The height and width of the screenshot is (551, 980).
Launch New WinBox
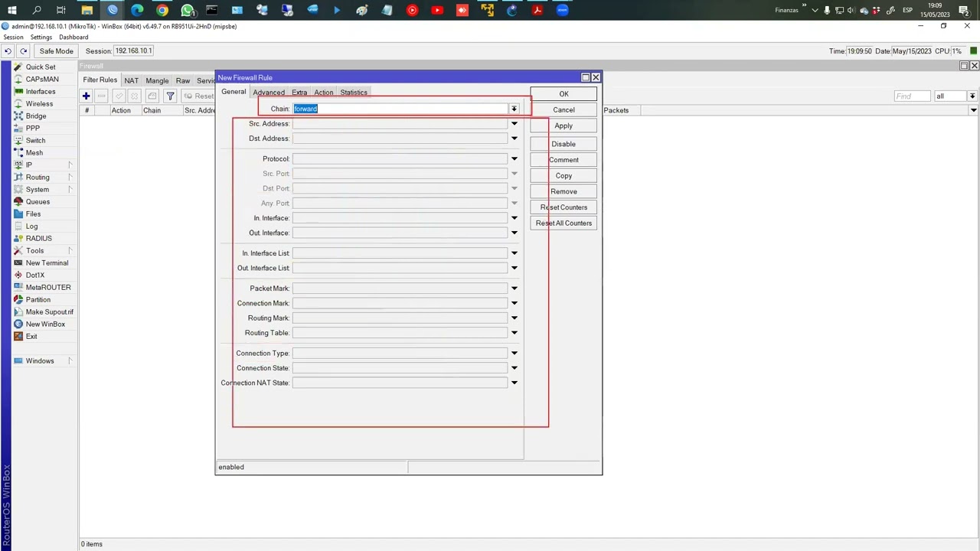point(45,324)
